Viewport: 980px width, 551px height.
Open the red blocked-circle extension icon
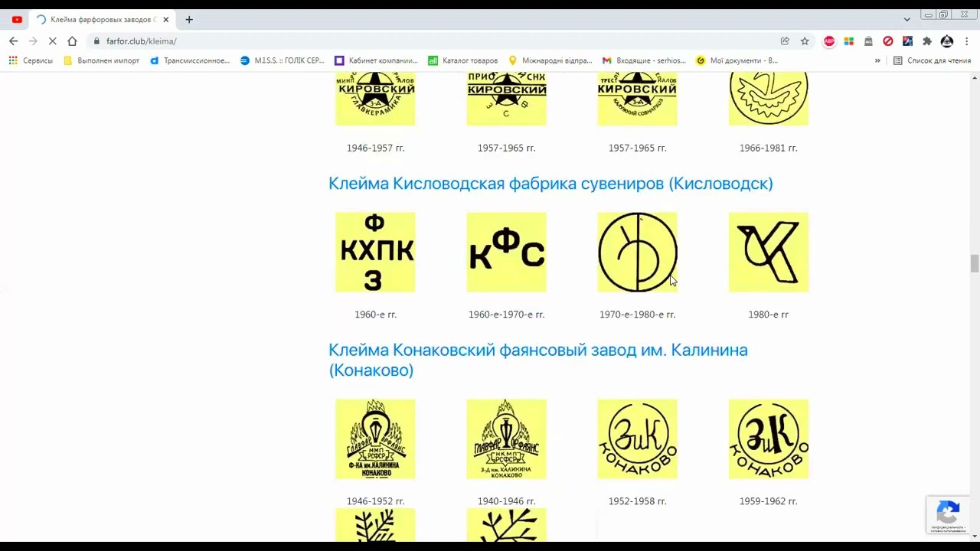tap(888, 41)
